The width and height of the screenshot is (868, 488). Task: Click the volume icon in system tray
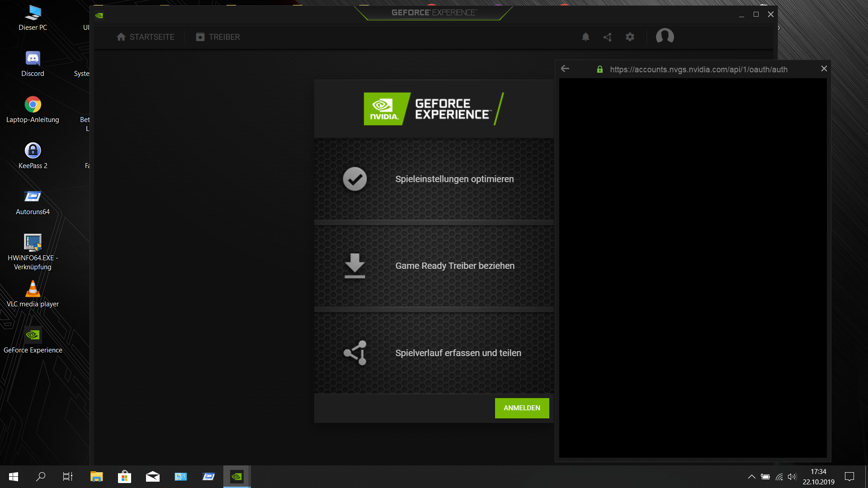(x=792, y=477)
